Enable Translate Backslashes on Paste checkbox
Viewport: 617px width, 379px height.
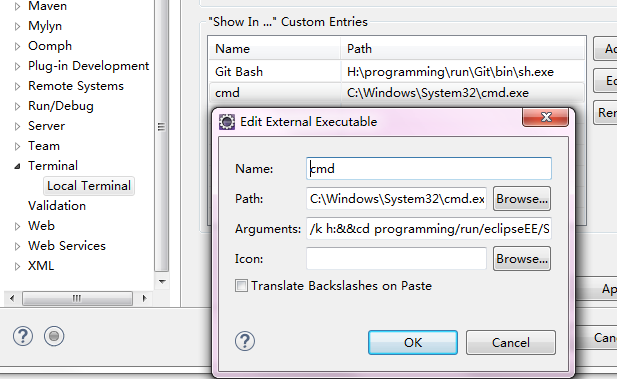(241, 285)
